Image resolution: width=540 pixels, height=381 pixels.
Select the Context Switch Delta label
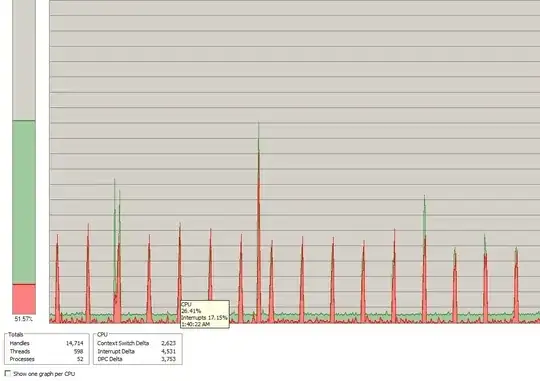click(123, 343)
